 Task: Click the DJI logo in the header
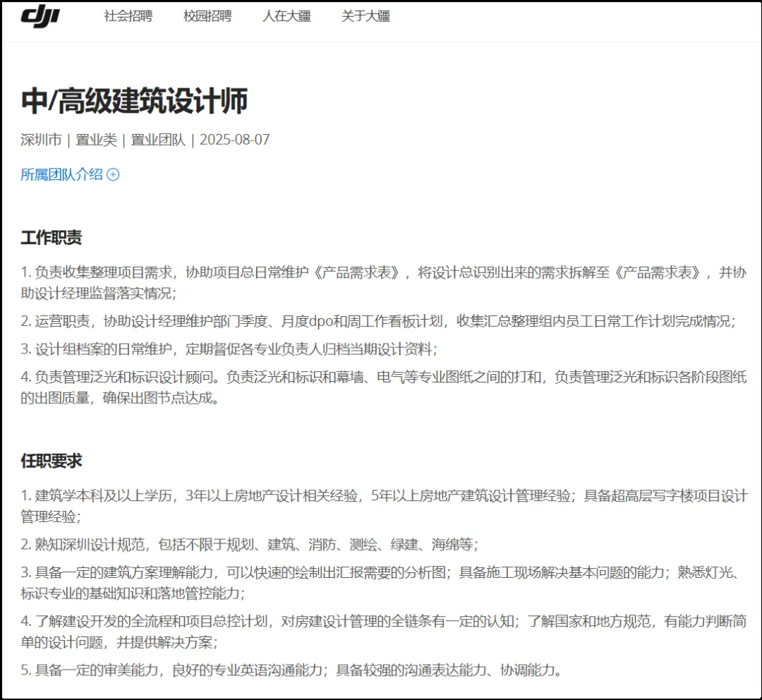click(x=40, y=16)
